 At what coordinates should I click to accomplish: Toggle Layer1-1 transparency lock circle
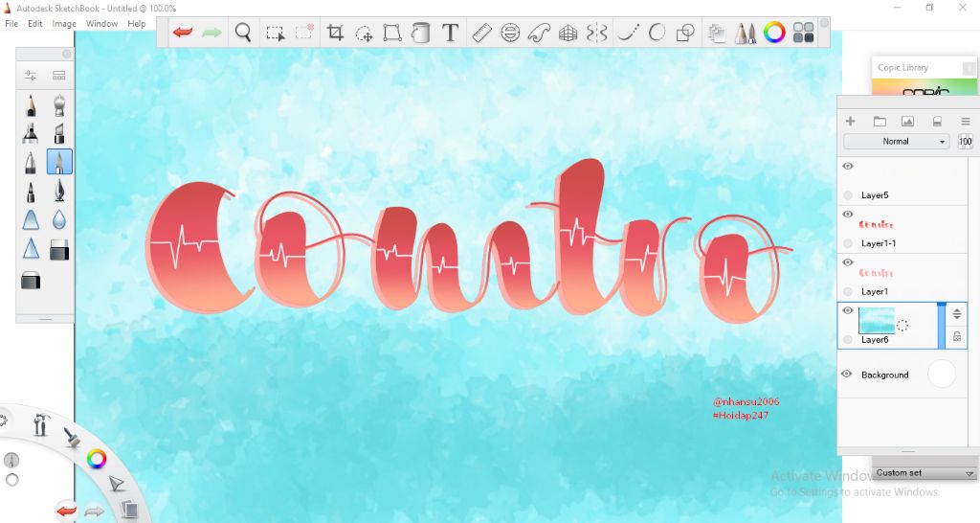tap(848, 243)
